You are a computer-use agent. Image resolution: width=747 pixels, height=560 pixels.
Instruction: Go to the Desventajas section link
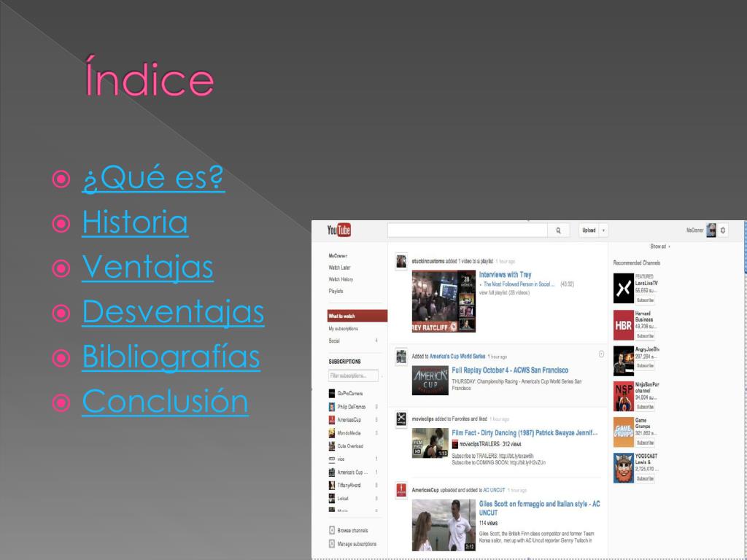[173, 312]
